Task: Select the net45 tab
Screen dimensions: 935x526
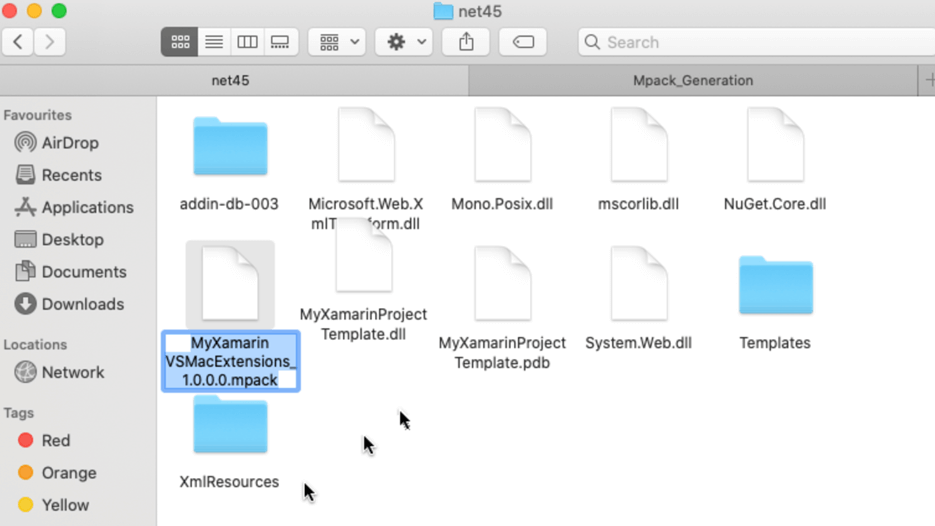Action: click(230, 80)
